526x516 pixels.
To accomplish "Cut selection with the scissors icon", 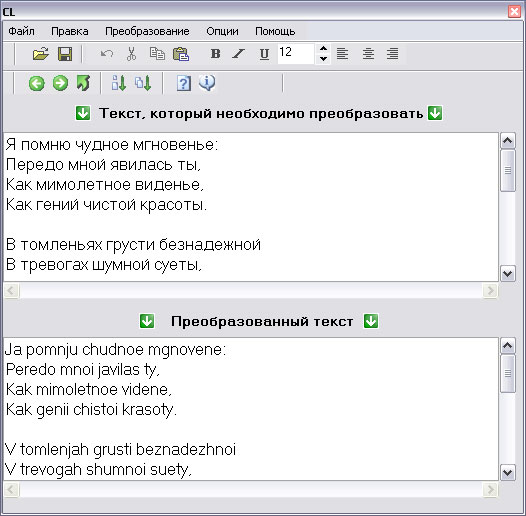I will 131,54.
